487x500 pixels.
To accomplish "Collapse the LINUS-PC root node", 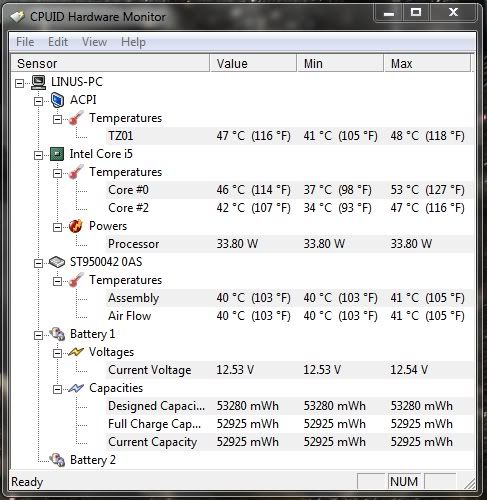I will (x=20, y=83).
